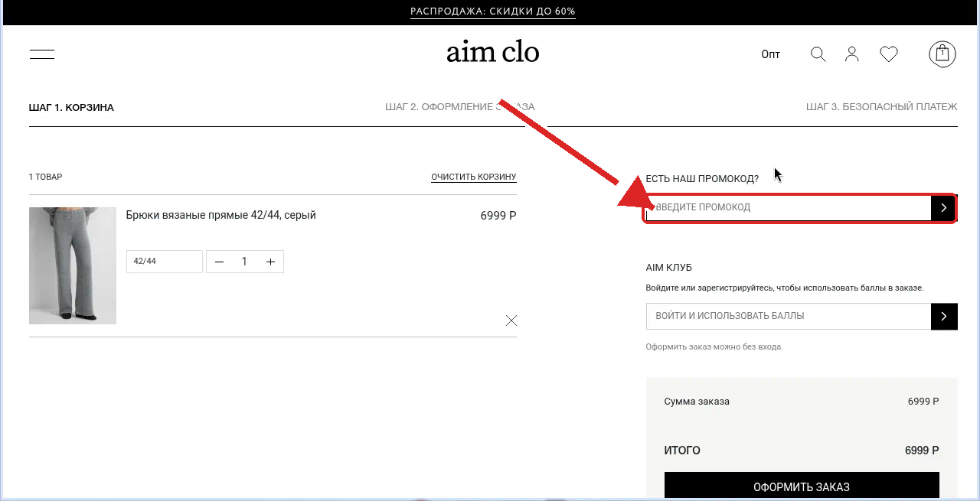Click the Есть наш промокод? heading

pyautogui.click(x=702, y=179)
